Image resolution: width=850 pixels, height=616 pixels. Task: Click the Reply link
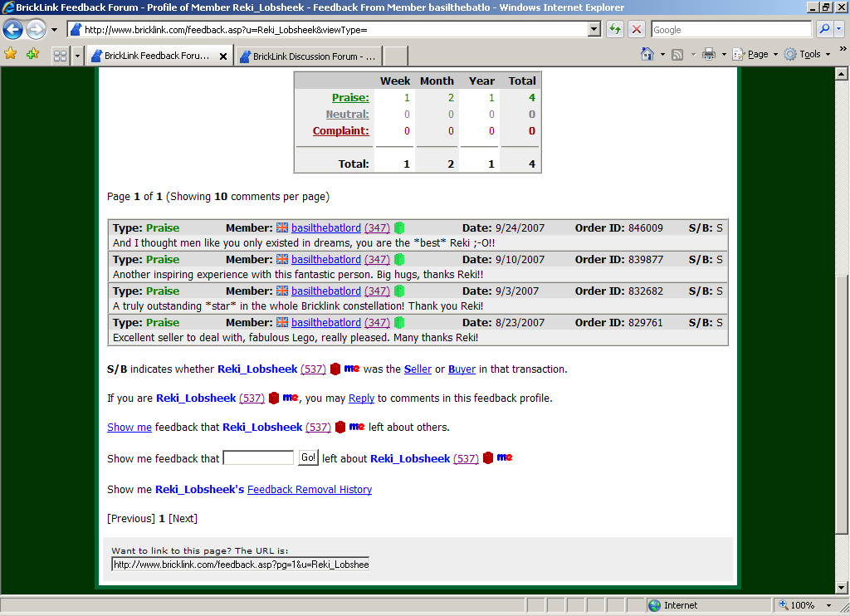tap(362, 398)
